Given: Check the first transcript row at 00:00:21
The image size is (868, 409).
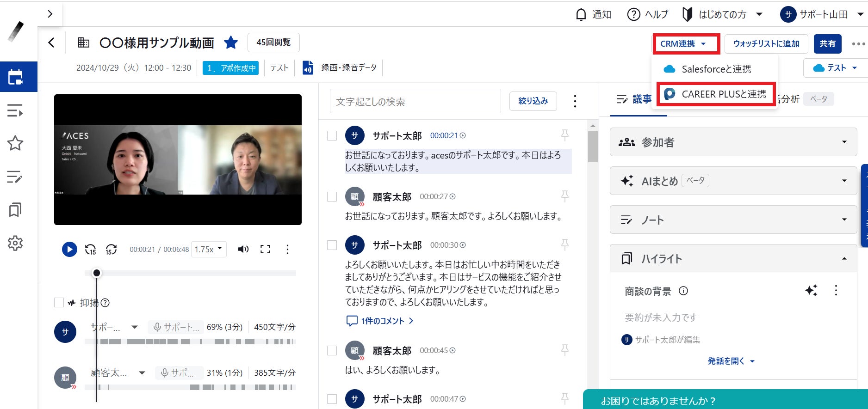Looking at the screenshot, I should (332, 135).
